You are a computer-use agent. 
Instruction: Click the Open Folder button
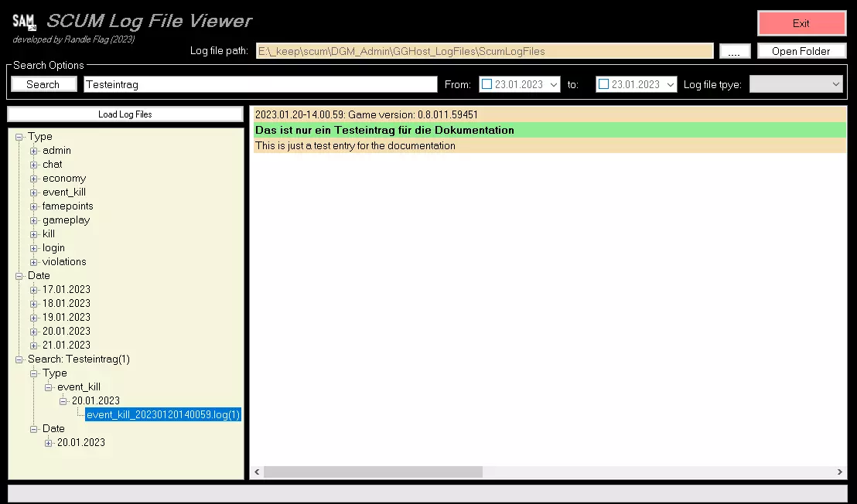(x=801, y=51)
